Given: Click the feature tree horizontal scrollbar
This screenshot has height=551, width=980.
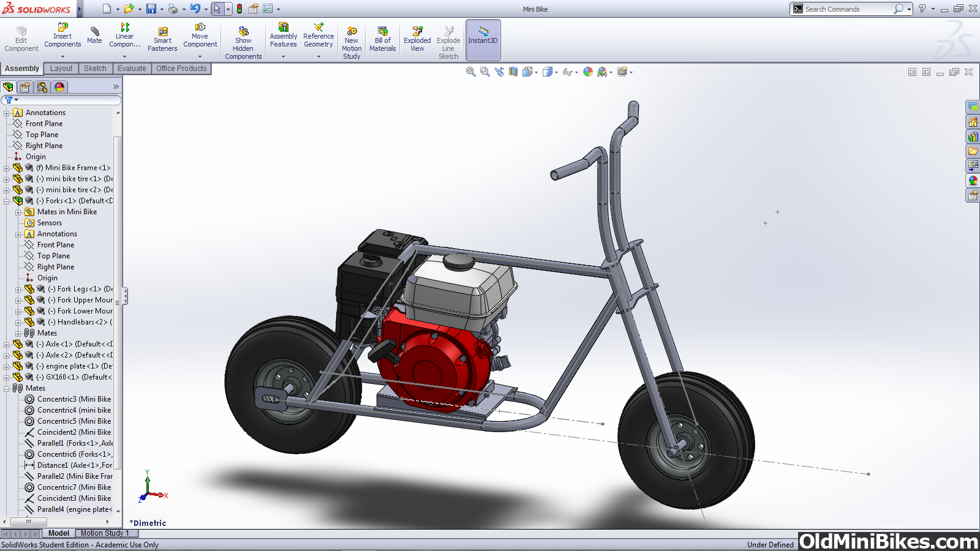Looking at the screenshot, I should click(x=28, y=522).
